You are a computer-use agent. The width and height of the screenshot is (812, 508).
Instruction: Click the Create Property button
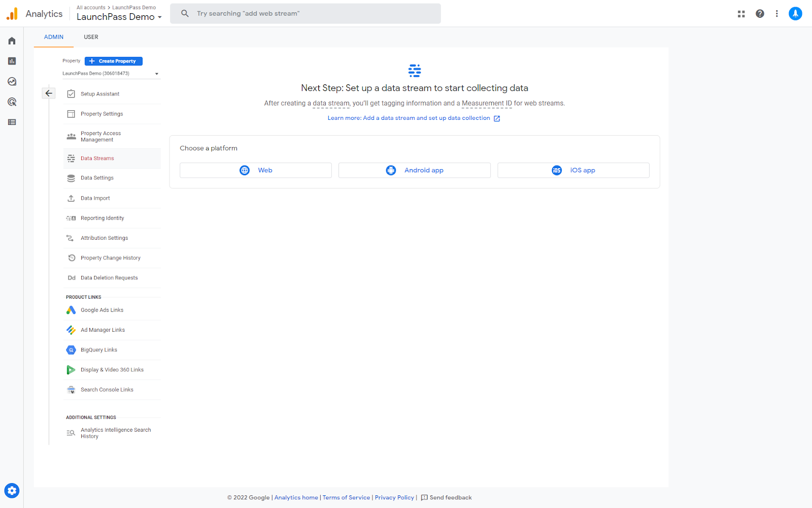coord(113,60)
